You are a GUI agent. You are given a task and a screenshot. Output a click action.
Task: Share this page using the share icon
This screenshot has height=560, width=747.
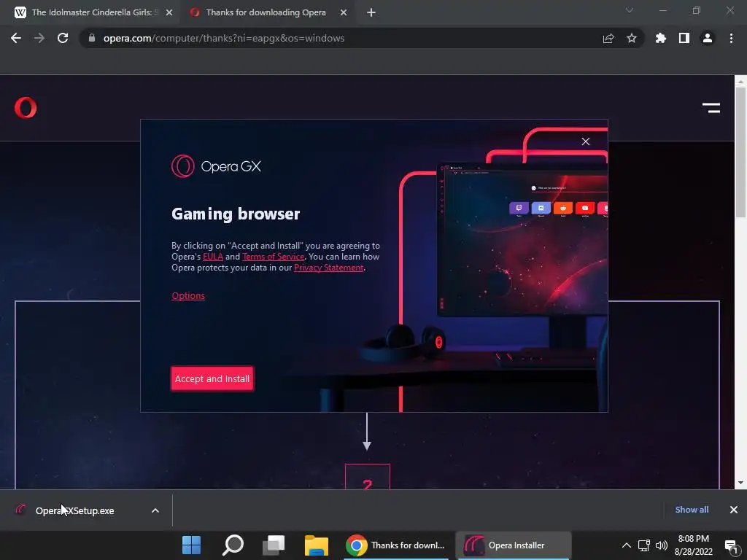pyautogui.click(x=608, y=38)
